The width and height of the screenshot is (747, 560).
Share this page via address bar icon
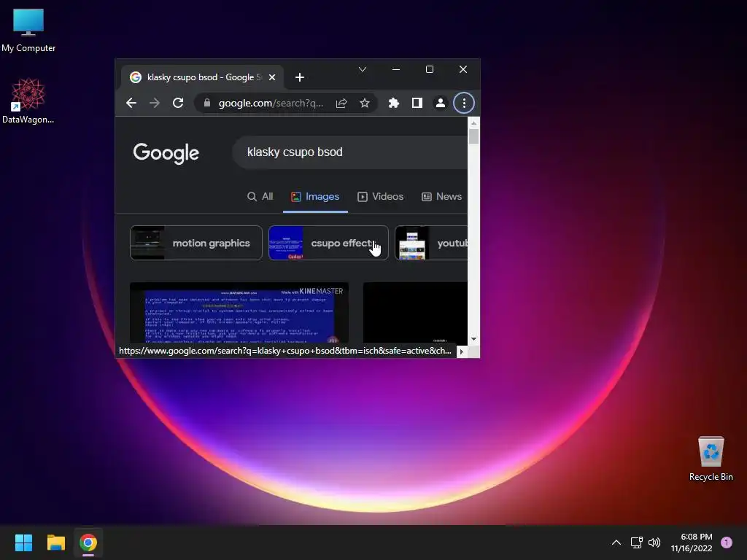(341, 103)
